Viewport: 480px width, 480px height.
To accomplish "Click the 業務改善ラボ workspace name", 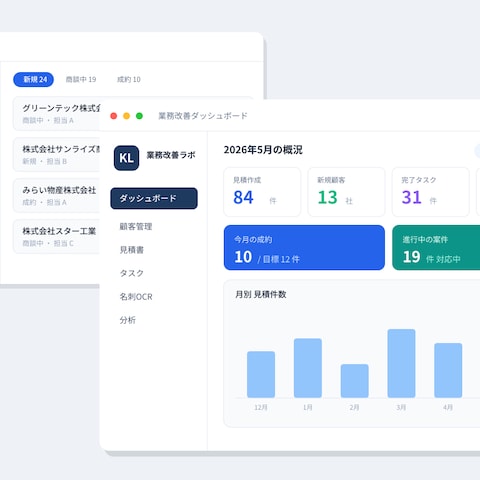I will tap(171, 155).
